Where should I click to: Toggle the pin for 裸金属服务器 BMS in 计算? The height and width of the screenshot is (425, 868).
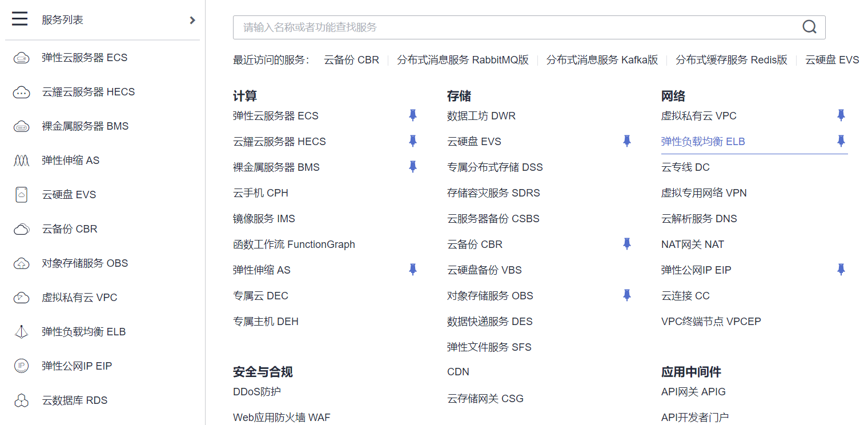[x=413, y=167]
